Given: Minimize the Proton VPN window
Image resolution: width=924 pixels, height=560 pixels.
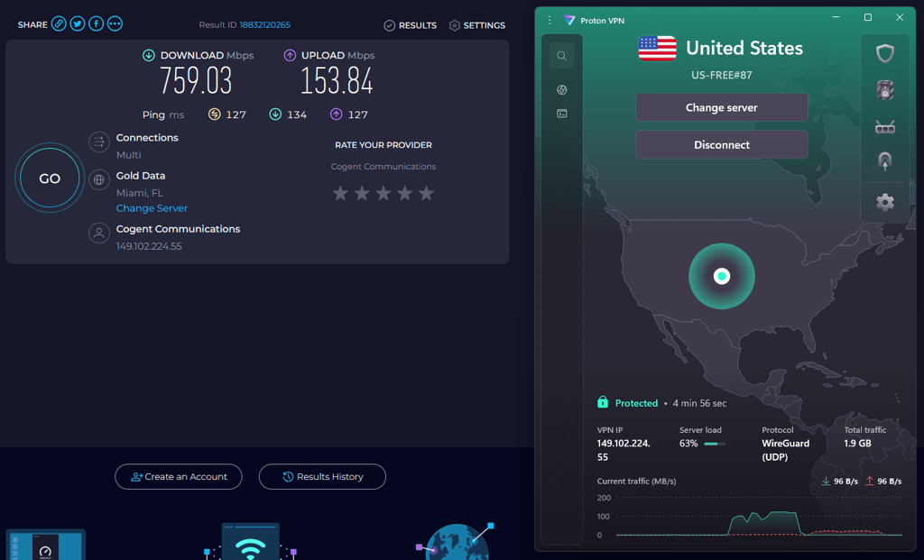Looking at the screenshot, I should click(836, 18).
